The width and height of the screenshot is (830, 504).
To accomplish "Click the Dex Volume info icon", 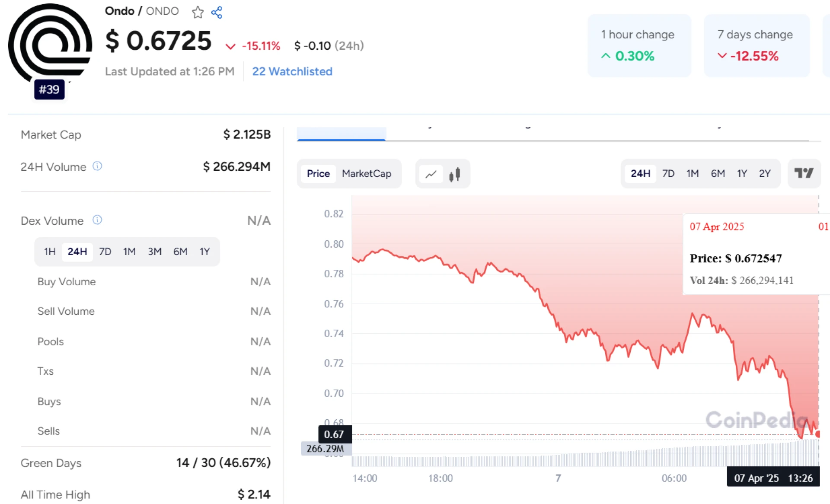I will 97,220.
